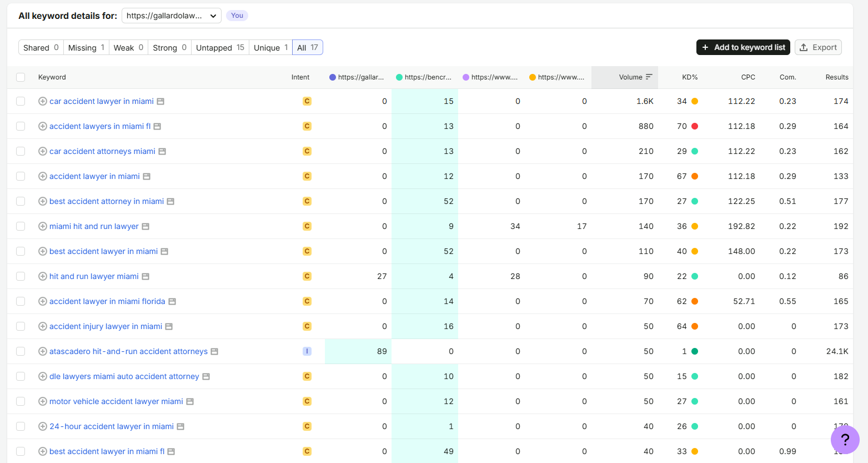Open the gallardolaw domain dropdown
This screenshot has width=868, height=463.
[171, 16]
